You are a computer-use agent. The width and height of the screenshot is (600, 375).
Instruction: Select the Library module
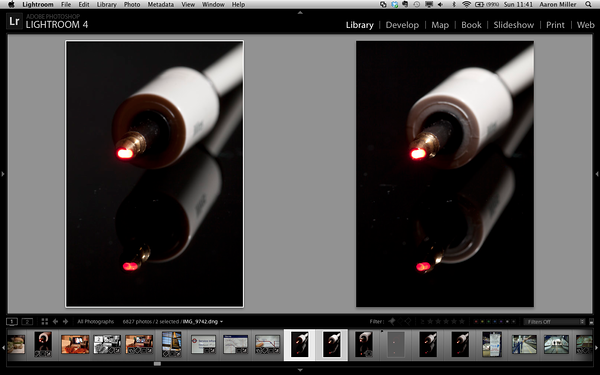pyautogui.click(x=360, y=25)
